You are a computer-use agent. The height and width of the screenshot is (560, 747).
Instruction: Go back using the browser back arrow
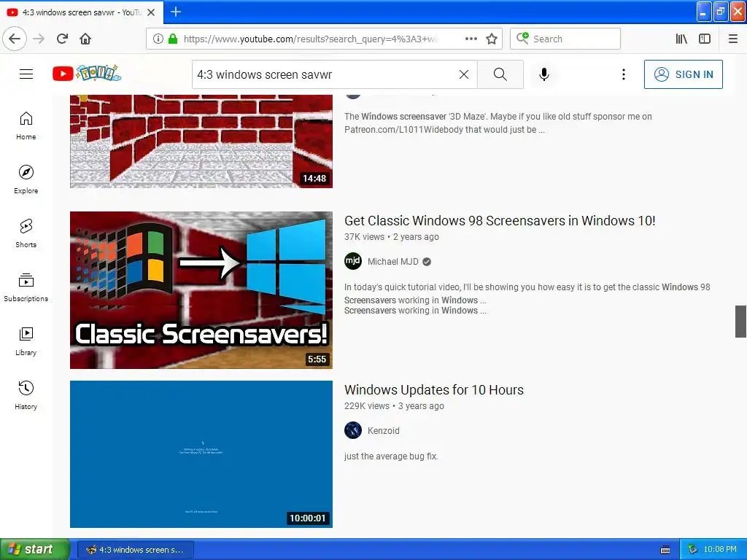point(15,39)
